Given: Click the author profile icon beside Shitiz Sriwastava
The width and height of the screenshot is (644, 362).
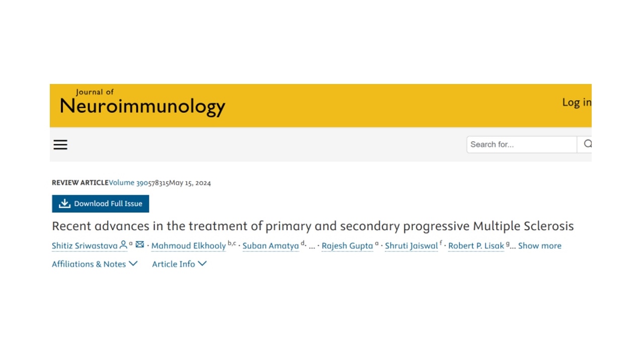Looking at the screenshot, I should point(123,245).
